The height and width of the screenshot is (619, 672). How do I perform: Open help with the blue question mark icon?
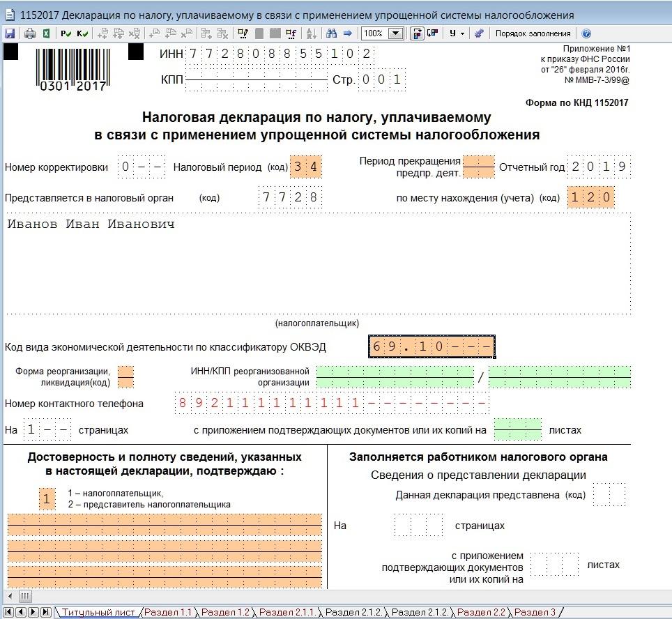[586, 33]
